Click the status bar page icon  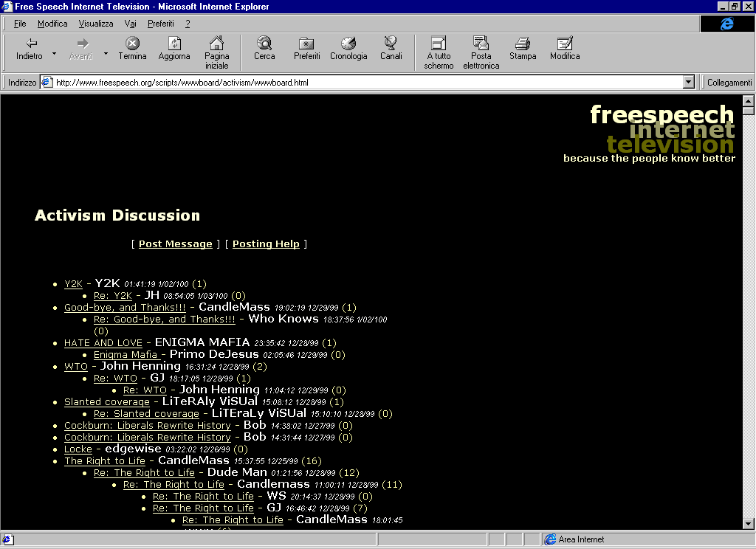point(7,539)
